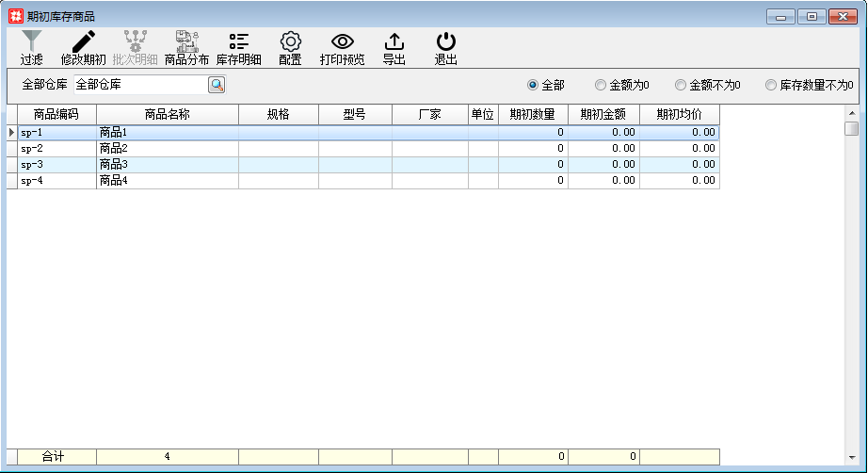Click the 期初数量 column header

point(532,115)
